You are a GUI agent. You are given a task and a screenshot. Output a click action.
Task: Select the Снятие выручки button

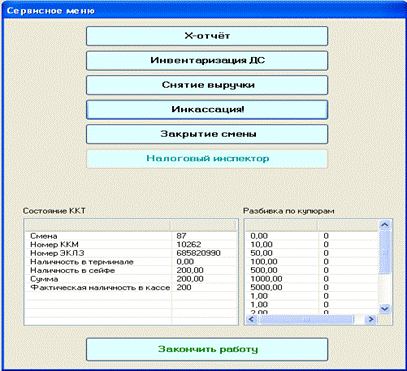click(207, 85)
